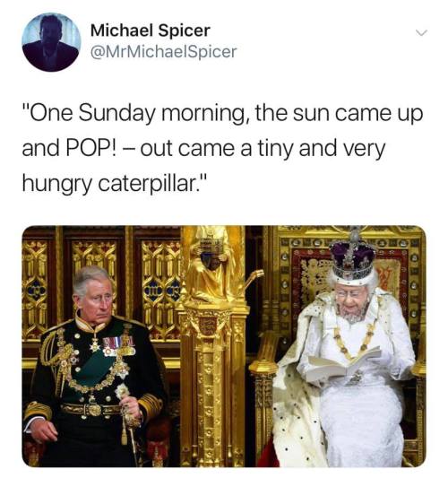
Task: Click the jeweled crown in the photo
Action: pos(353,260)
